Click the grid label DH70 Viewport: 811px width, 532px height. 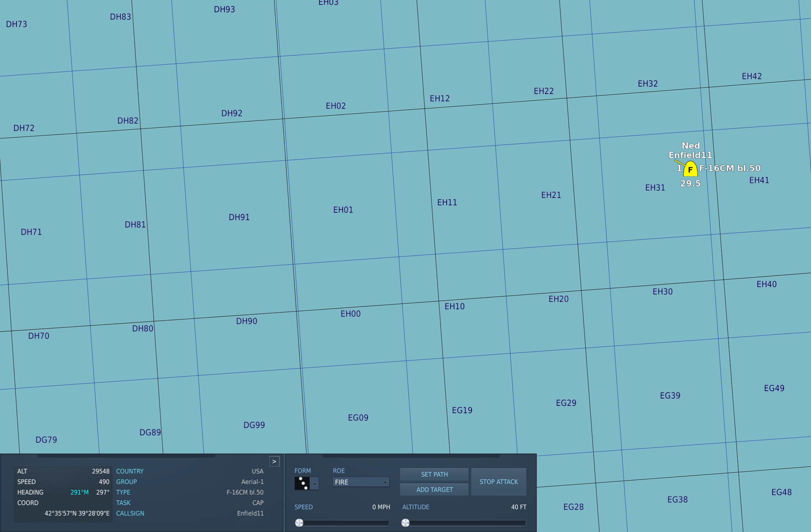39,336
